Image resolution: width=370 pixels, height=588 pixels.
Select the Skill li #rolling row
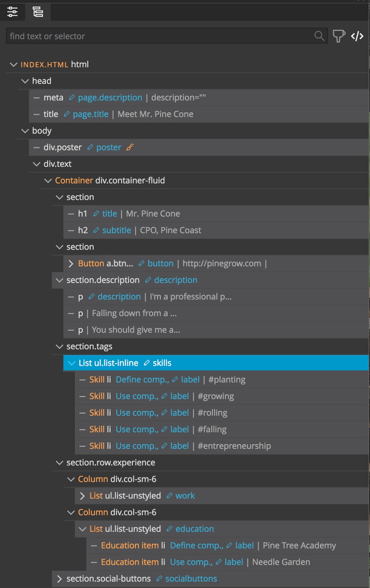coord(222,413)
